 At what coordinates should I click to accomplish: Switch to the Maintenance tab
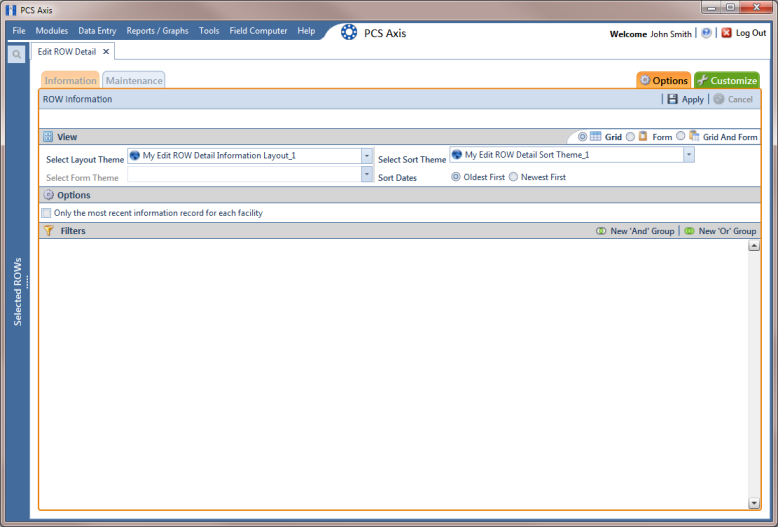[x=134, y=80]
